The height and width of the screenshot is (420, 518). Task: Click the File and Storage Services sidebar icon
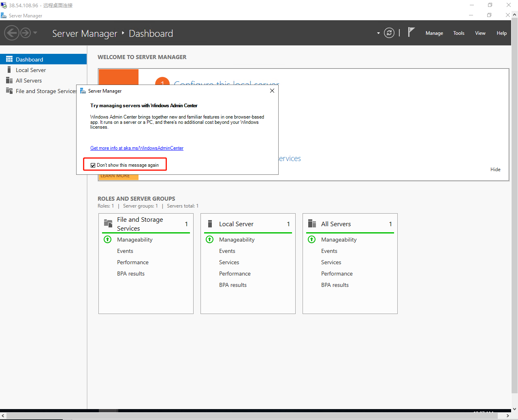(x=9, y=91)
